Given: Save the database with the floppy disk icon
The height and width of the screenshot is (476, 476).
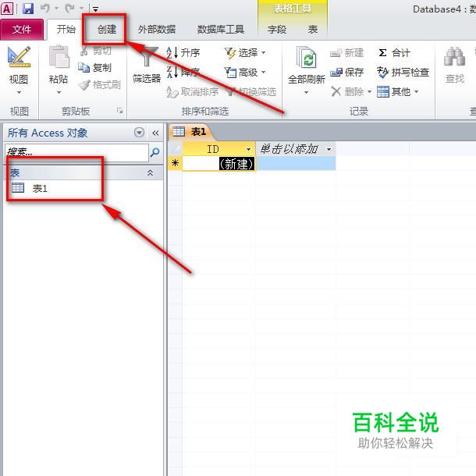Looking at the screenshot, I should [27, 9].
